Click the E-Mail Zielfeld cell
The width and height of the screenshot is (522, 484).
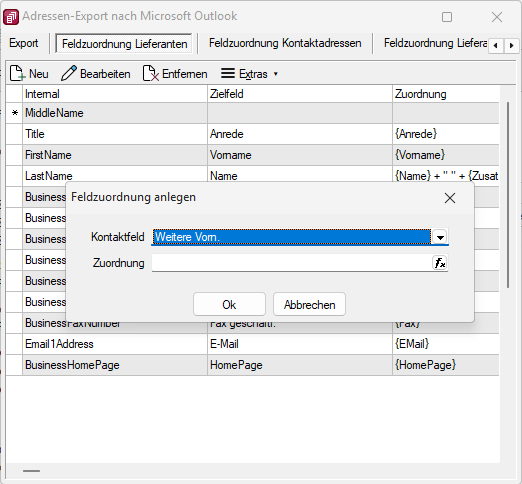point(300,344)
